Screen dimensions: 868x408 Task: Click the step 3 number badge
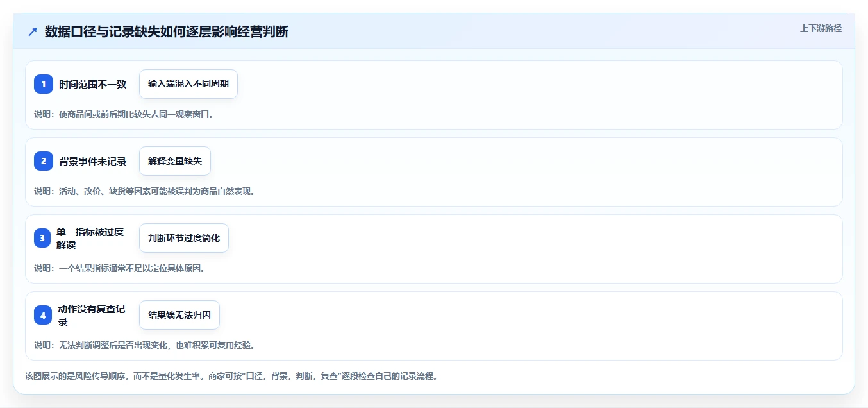[x=44, y=238]
